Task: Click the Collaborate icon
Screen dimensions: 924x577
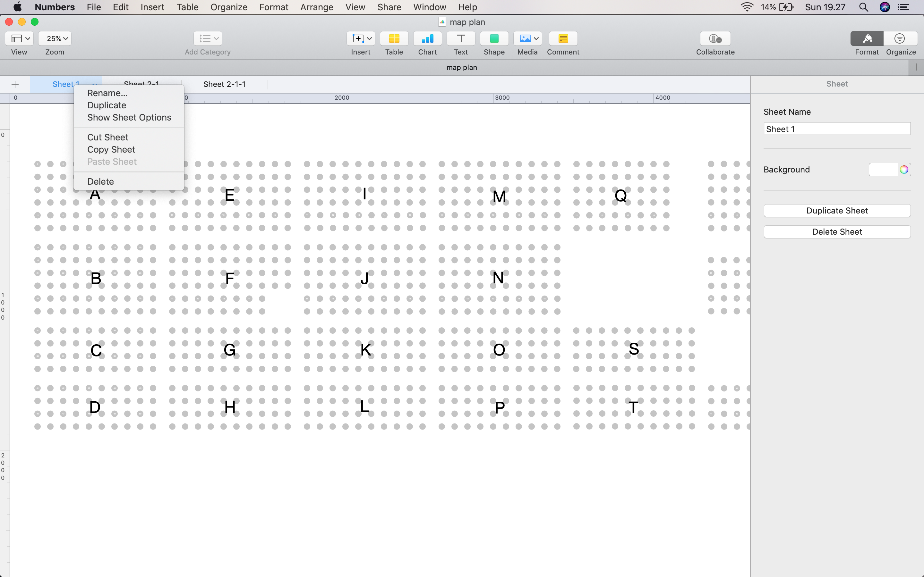Action: (715, 38)
